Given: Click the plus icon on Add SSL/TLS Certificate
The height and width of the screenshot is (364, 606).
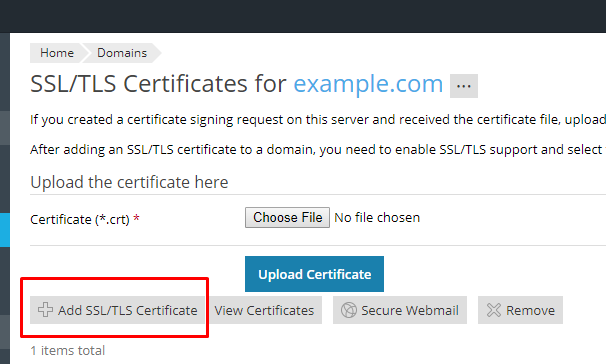Looking at the screenshot, I should (45, 310).
